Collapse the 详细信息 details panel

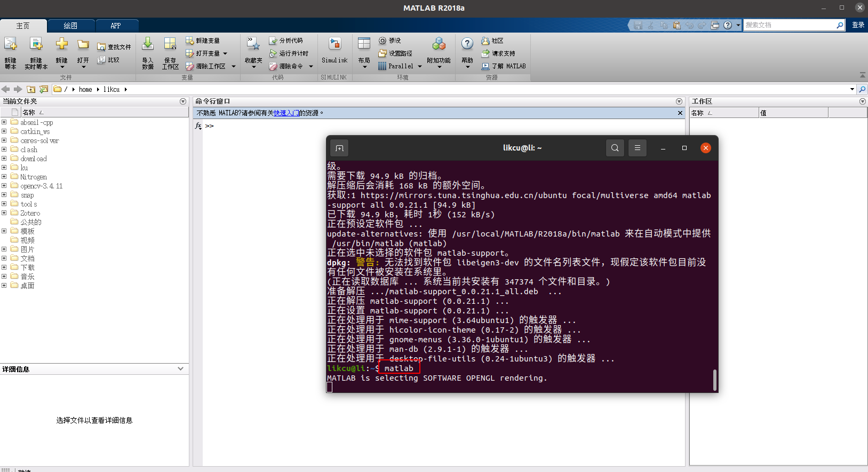pos(180,369)
